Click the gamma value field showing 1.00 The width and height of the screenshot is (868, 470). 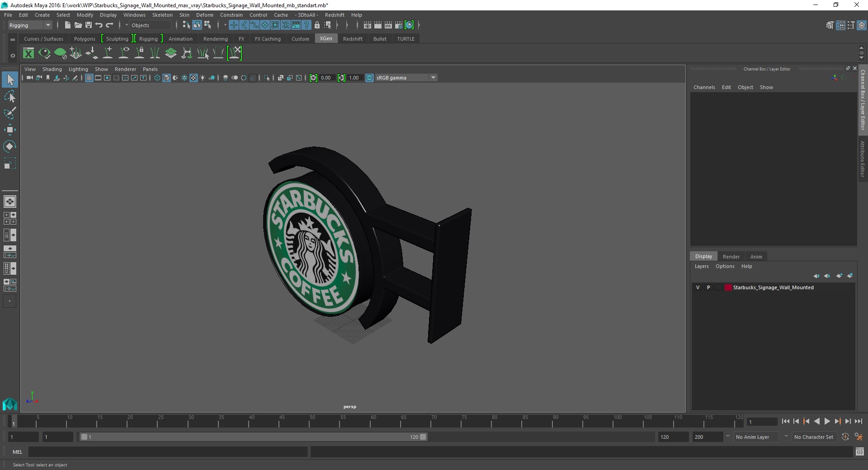click(354, 78)
